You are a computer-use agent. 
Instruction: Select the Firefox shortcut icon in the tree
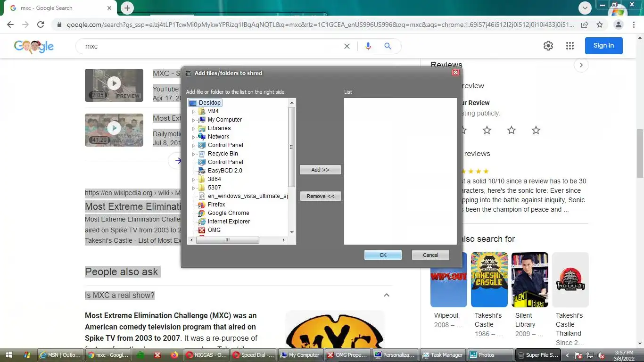pyautogui.click(x=202, y=205)
